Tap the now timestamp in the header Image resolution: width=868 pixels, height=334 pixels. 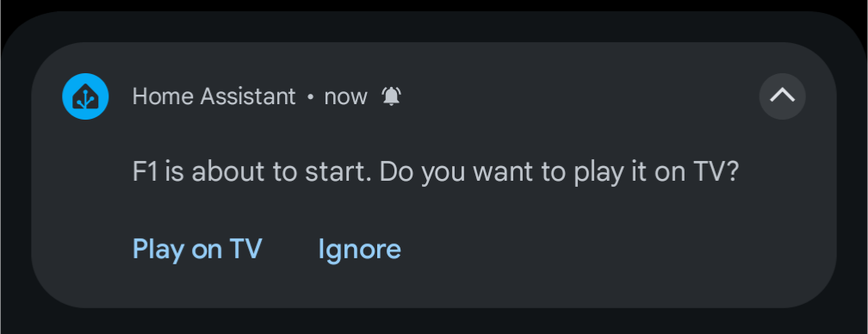click(x=345, y=97)
